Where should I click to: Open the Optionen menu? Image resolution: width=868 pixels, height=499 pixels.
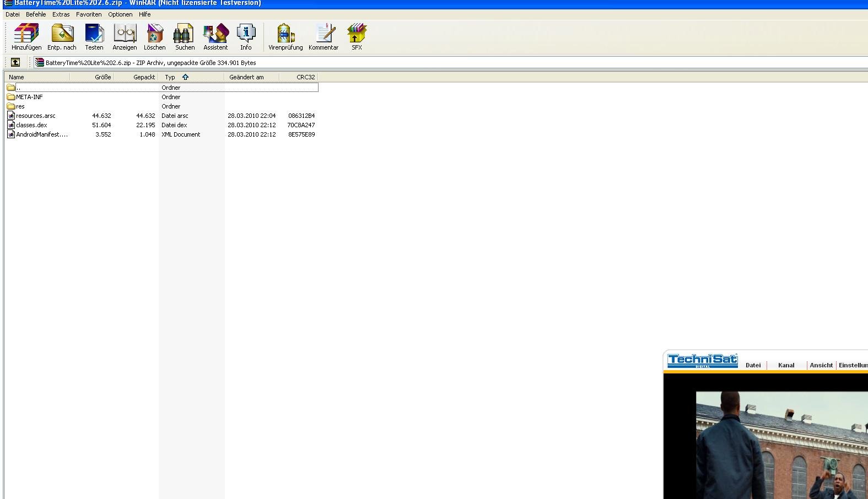[x=120, y=14]
